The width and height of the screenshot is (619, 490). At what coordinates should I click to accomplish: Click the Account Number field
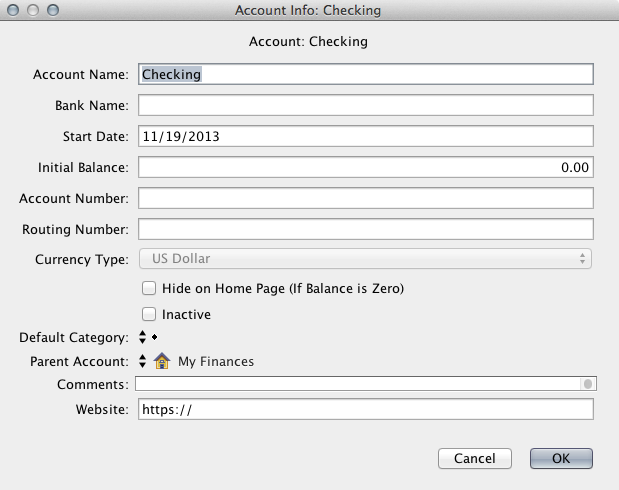point(366,198)
